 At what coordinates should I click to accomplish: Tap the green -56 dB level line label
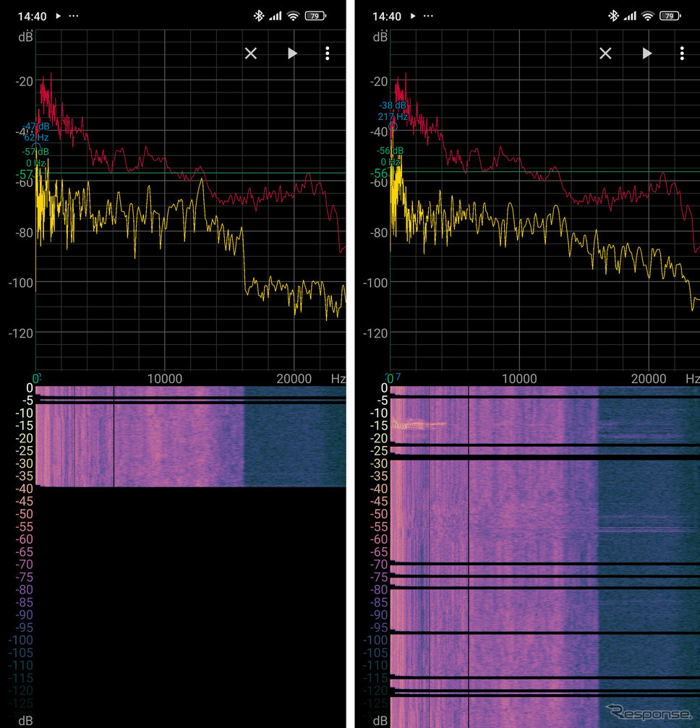pos(380,174)
